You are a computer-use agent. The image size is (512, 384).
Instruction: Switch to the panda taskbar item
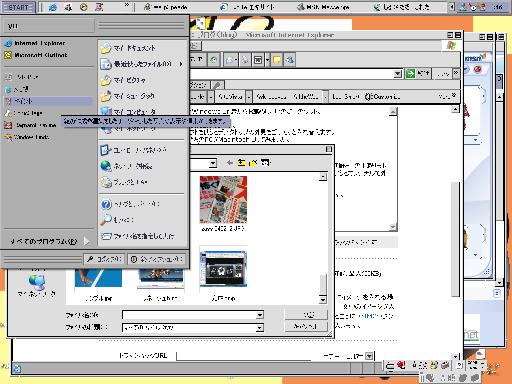click(x=166, y=7)
